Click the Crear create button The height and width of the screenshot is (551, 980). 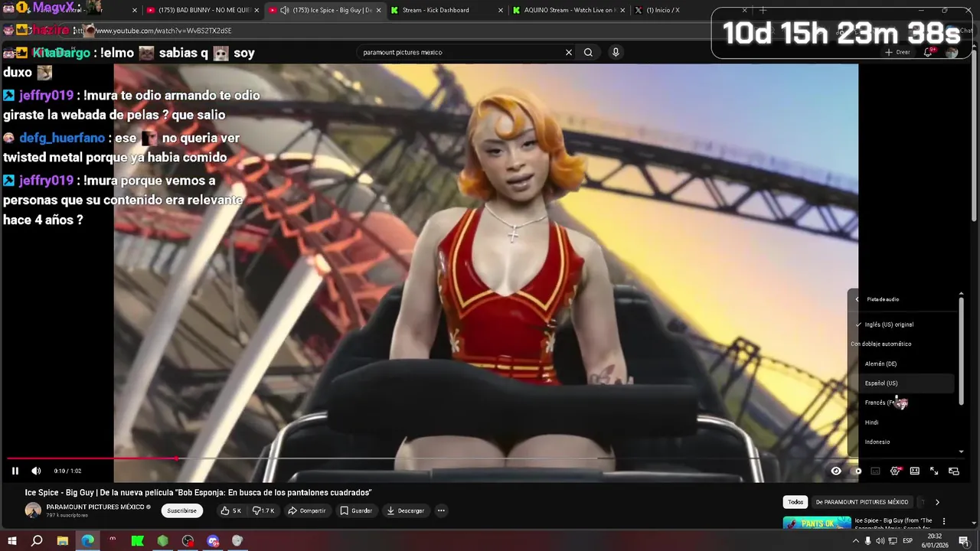[898, 52]
